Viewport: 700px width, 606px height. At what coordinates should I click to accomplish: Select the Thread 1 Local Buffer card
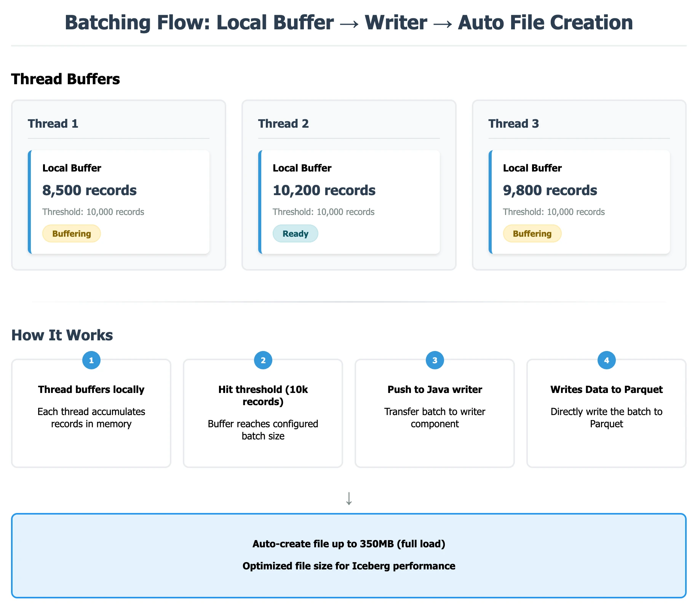tap(120, 202)
